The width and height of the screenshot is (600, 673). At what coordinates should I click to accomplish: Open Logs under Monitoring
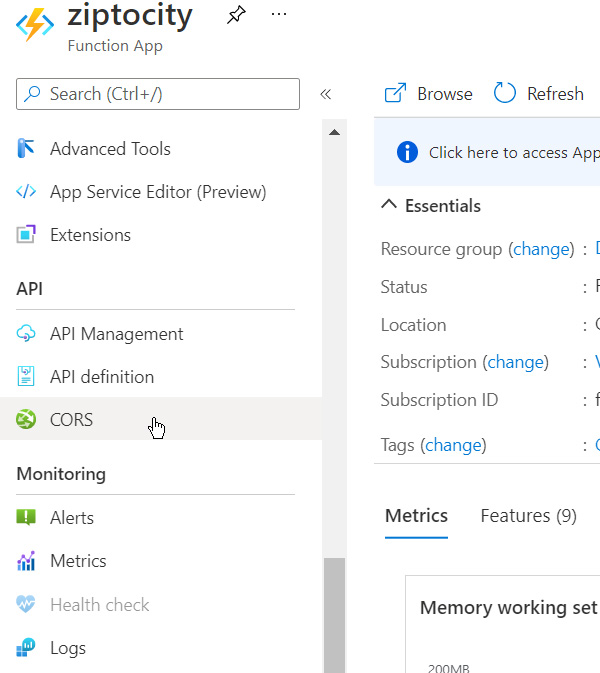click(68, 648)
